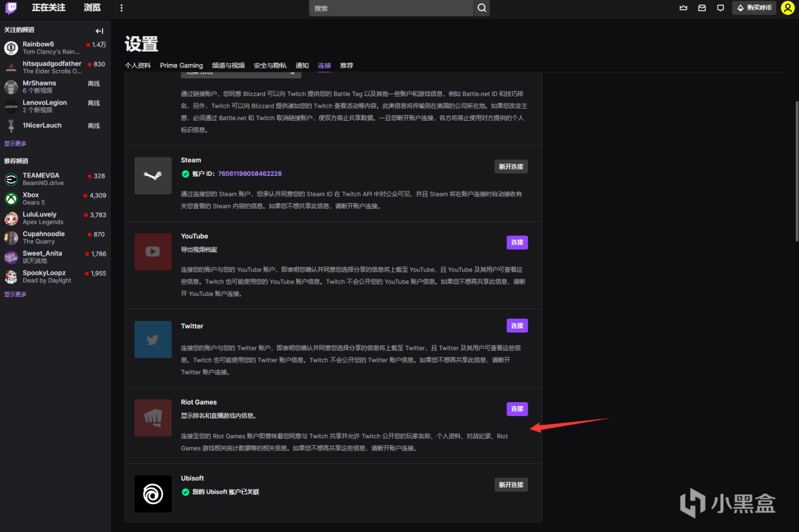The height and width of the screenshot is (532, 799).
Task: Click the Ubisoft swirl logo tile
Action: pos(153,494)
